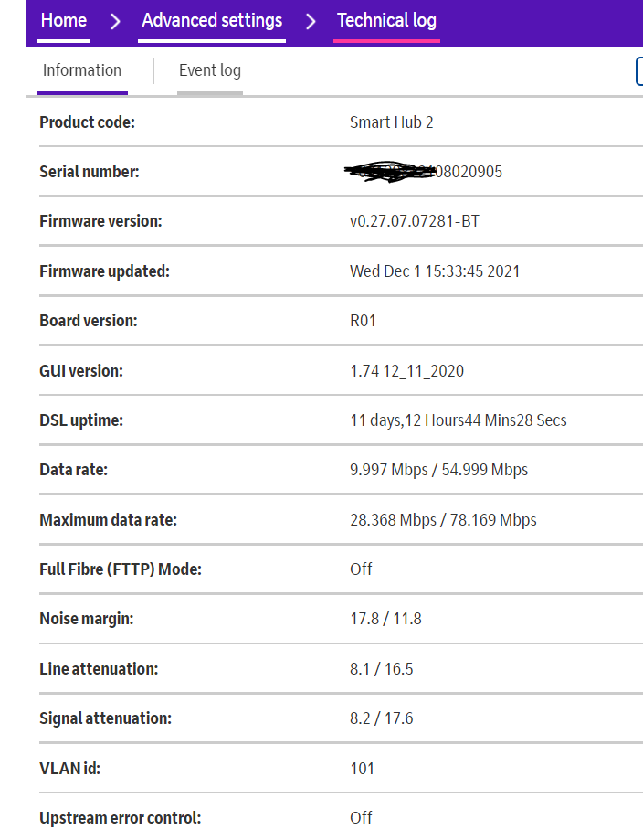The height and width of the screenshot is (840, 643).
Task: Click the Upstream error control Off value
Action: [361, 818]
